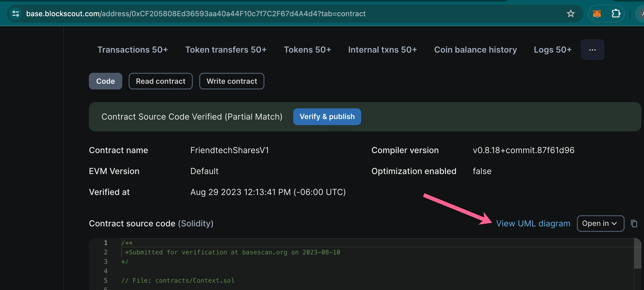This screenshot has width=644, height=290.
Task: Click code line "// File: contracts/Context.sol"
Action: tap(178, 280)
